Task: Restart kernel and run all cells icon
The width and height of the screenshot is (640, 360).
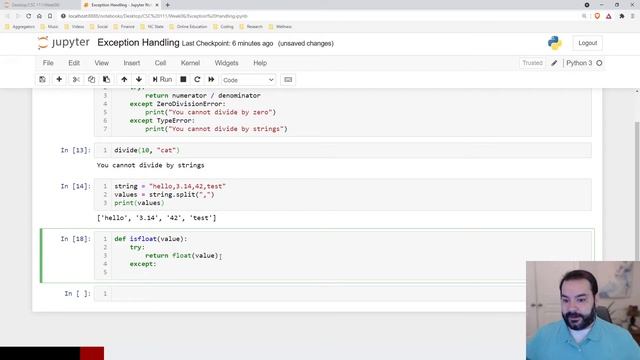Action: click(211, 80)
